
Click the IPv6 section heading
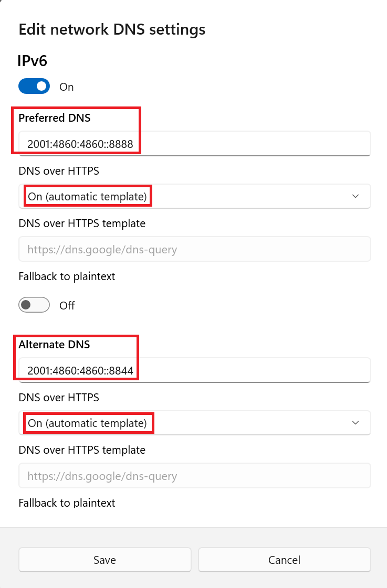pos(33,61)
